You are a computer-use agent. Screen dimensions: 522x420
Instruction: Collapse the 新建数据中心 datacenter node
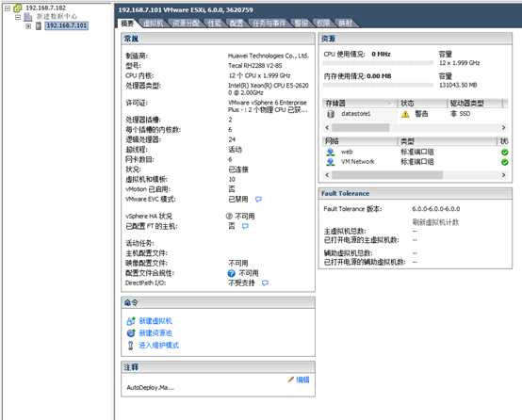tap(18, 17)
